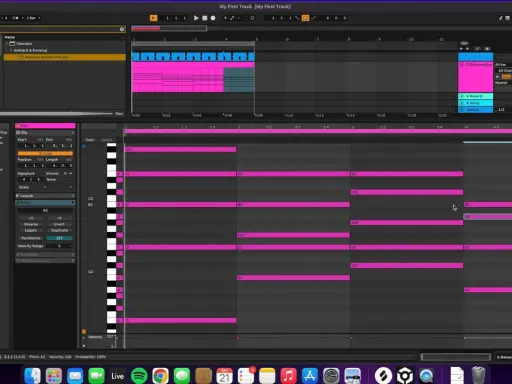The width and height of the screenshot is (512, 384).
Task: Open FaceTime from the Dock
Action: pyautogui.click(x=96, y=376)
